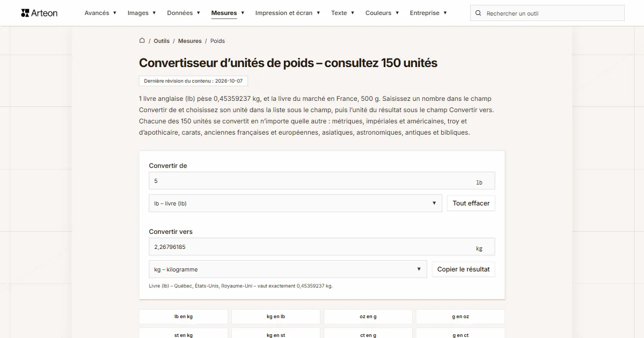The height and width of the screenshot is (338, 644).
Task: Open the kg – kilogramme unit dropdown
Action: (288, 269)
